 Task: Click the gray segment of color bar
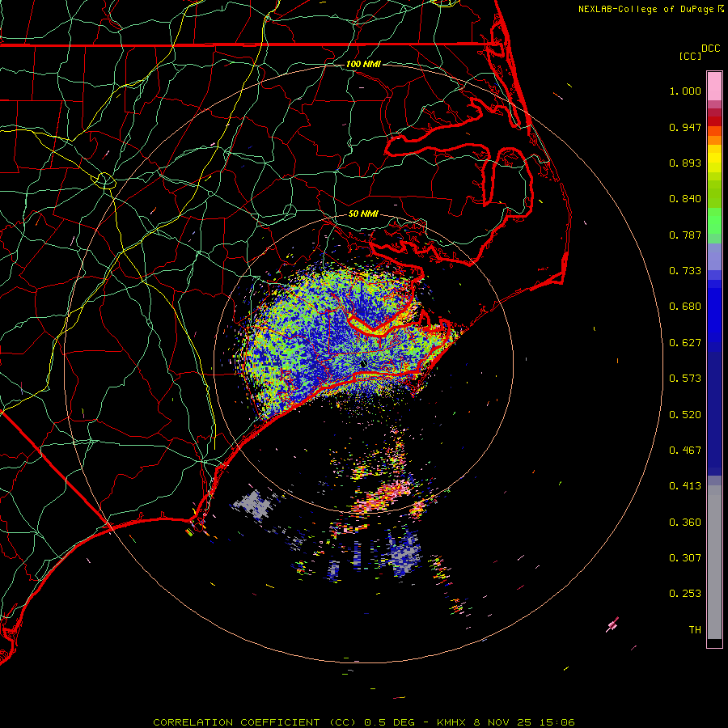click(714, 562)
